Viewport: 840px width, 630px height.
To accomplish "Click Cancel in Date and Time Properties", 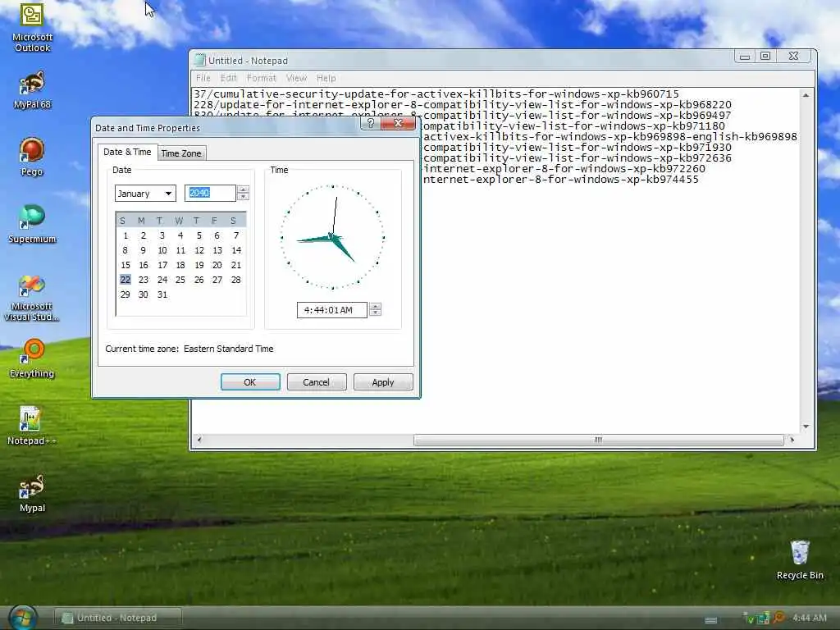I will pyautogui.click(x=317, y=382).
